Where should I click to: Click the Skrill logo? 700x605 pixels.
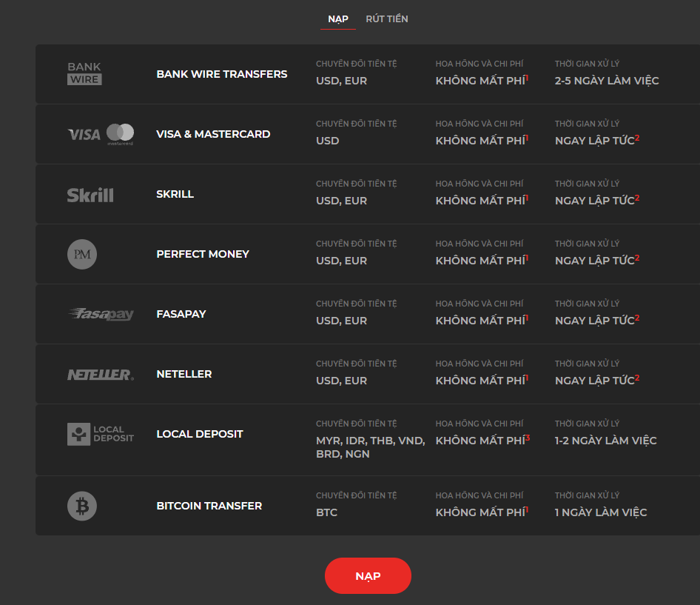pos(90,195)
